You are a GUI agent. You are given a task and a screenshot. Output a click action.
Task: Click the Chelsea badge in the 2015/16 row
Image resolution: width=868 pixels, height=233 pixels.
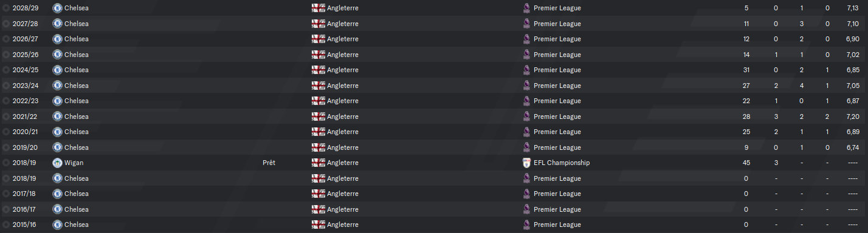[57, 225]
